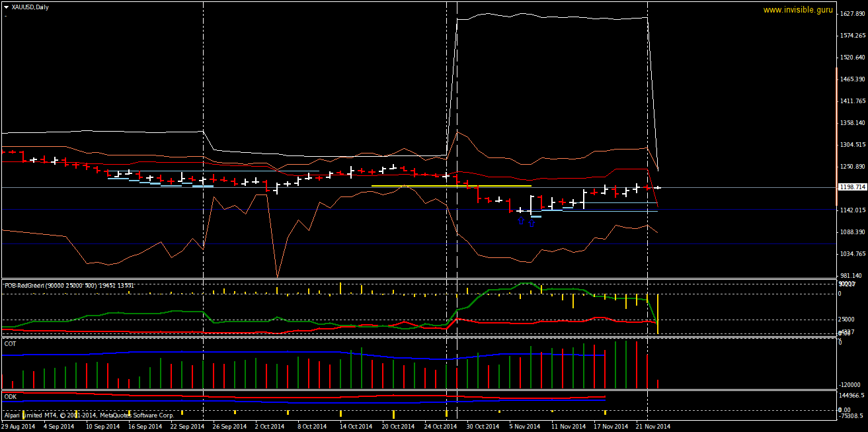Click the 10 Sep 2014 date label
The width and height of the screenshot is (868, 432).
(x=103, y=427)
